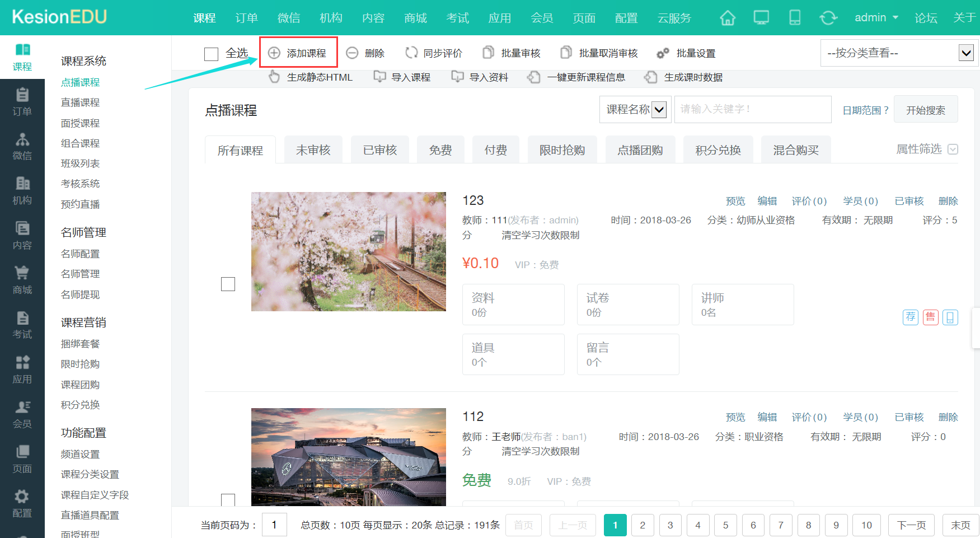The width and height of the screenshot is (980, 538).
Task: Open the desktop monitor preview icon
Action: (761, 18)
